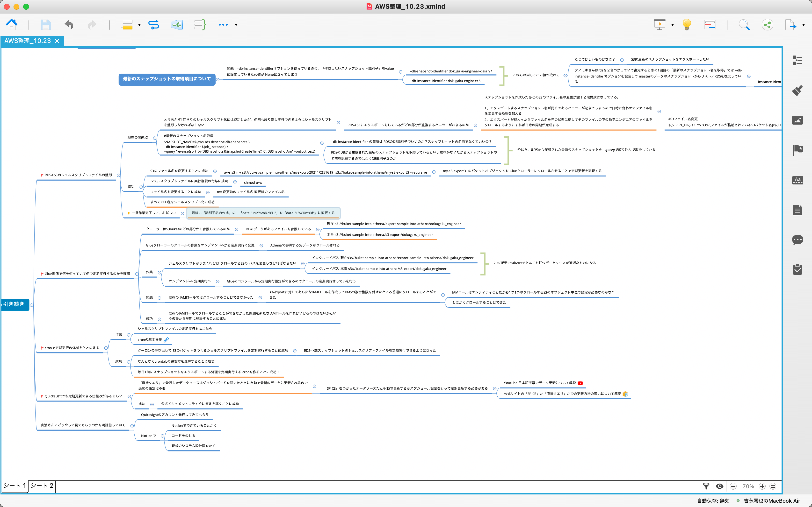Open the Markers flag panel

(x=797, y=150)
